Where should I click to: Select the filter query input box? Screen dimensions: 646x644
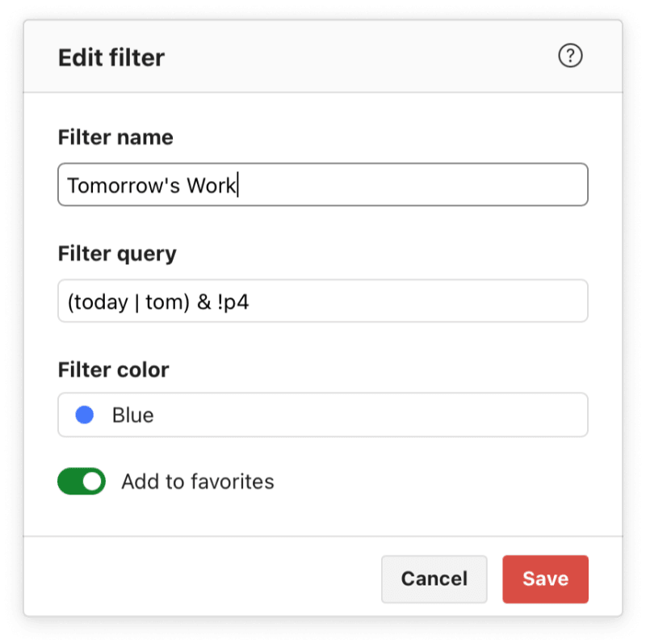coord(323,301)
